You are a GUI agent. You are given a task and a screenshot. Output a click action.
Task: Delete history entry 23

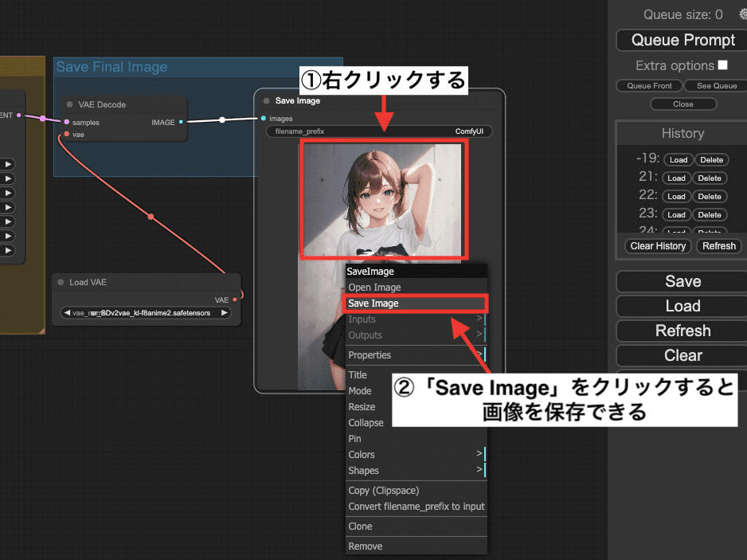[710, 214]
